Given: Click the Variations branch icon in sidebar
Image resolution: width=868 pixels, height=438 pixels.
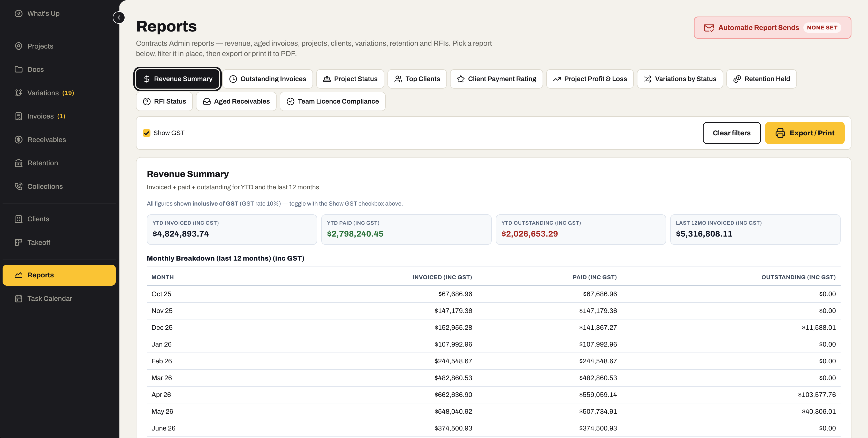Looking at the screenshot, I should [19, 93].
